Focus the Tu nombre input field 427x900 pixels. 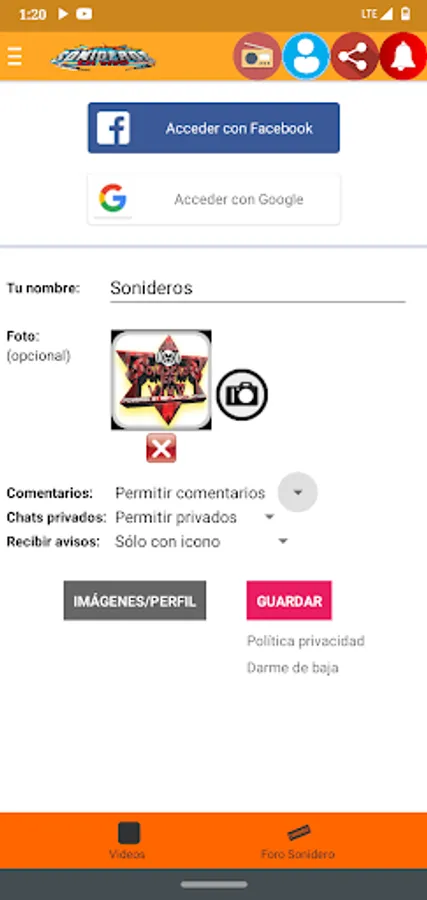coord(258,288)
